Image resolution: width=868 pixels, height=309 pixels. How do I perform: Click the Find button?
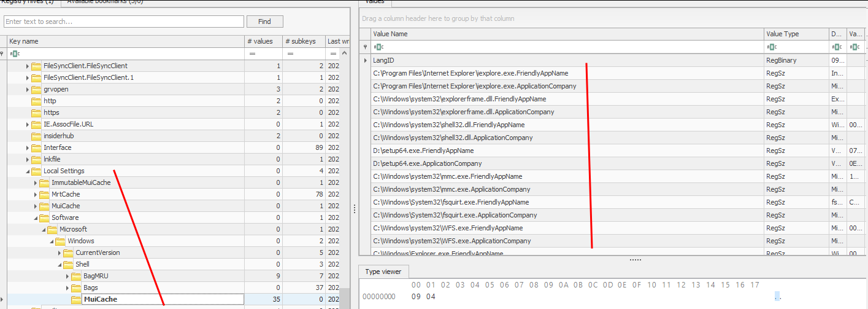264,22
